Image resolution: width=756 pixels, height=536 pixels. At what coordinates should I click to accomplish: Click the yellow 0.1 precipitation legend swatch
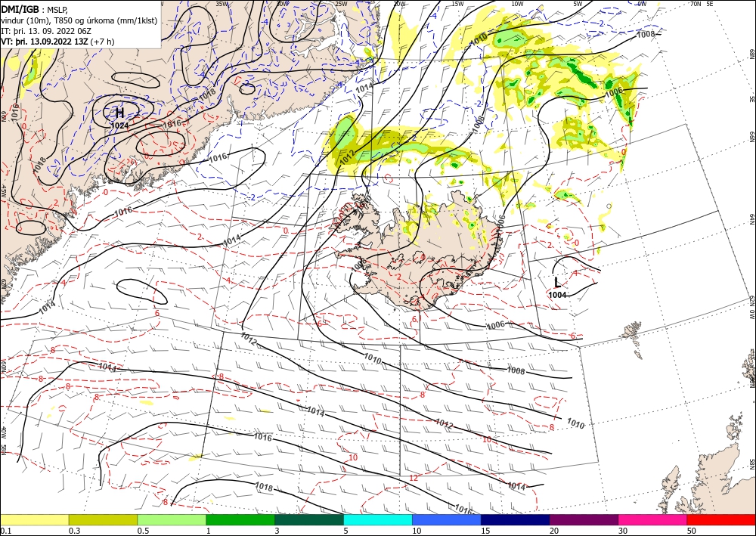tap(34, 519)
